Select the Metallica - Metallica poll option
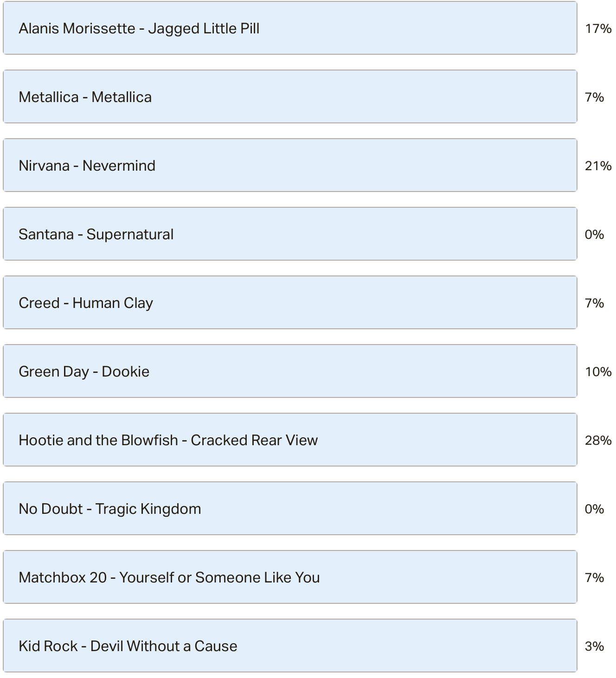This screenshot has height=678, width=616. click(x=290, y=97)
